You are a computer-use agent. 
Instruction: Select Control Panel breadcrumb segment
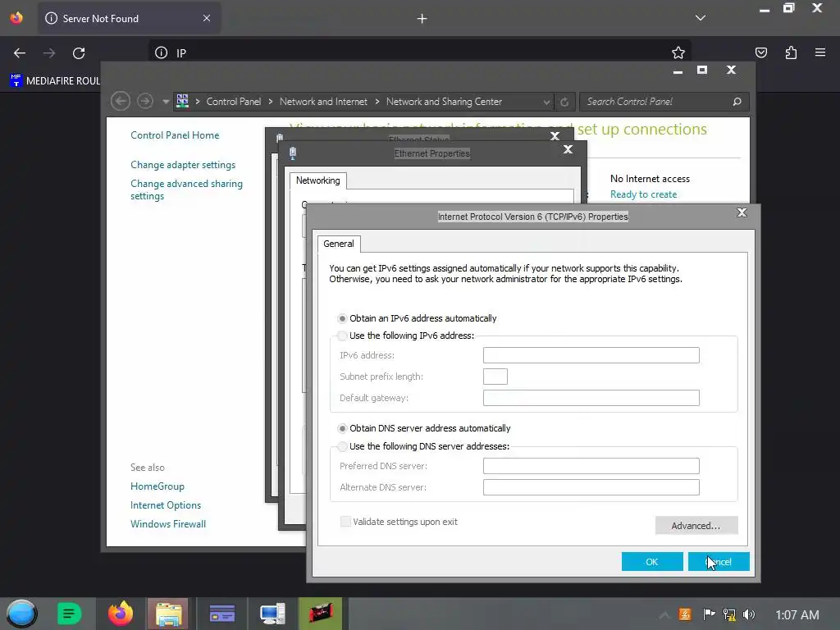(x=234, y=102)
